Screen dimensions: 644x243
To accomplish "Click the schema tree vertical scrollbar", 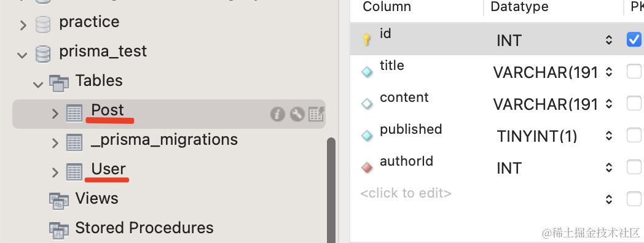I will click(x=331, y=190).
